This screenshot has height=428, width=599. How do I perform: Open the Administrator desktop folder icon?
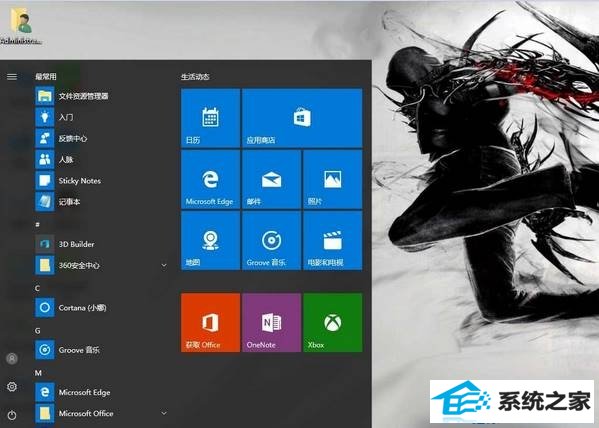click(21, 25)
